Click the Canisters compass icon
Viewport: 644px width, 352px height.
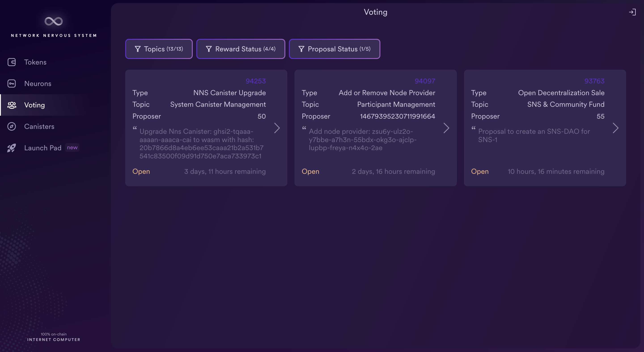tap(11, 127)
